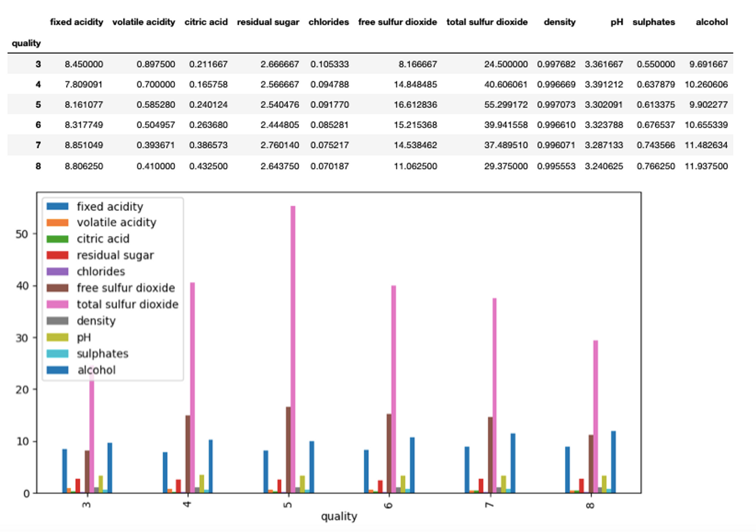Select the pink bar for quality 8
756x532 pixels.
click(x=596, y=417)
